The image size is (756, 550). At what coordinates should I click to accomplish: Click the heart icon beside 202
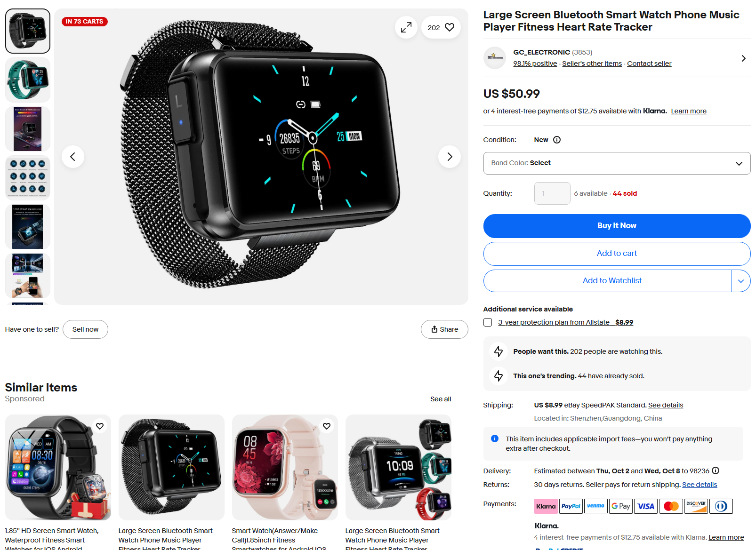click(450, 27)
